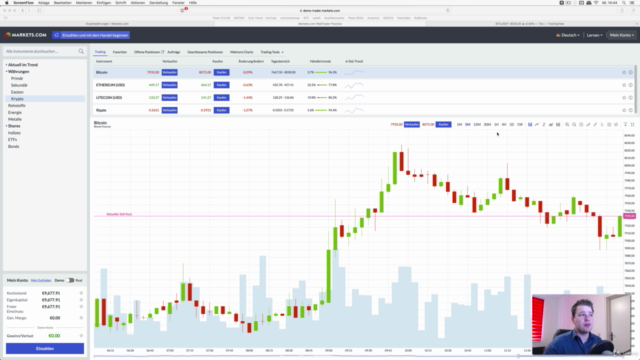
Task: Zoom in on the Bitcoin chart
Action: 567,124
